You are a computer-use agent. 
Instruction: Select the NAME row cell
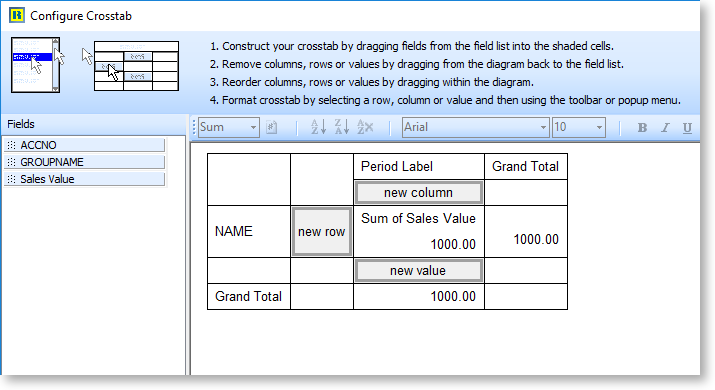pyautogui.click(x=249, y=231)
